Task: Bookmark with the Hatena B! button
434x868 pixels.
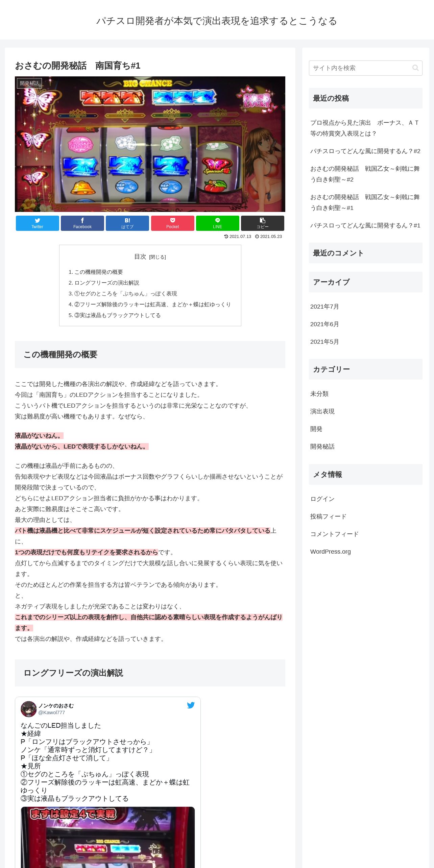Action: tap(127, 223)
